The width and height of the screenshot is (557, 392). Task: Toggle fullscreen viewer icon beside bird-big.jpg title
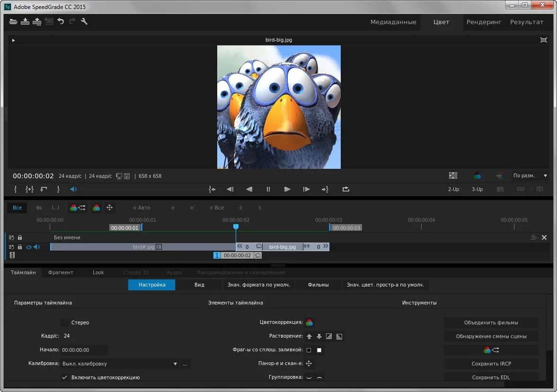(x=543, y=40)
